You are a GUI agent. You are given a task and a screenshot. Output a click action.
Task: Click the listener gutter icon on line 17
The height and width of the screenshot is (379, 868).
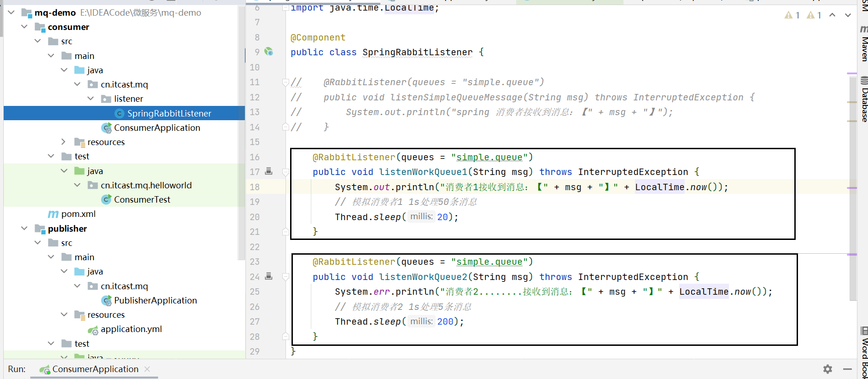point(269,171)
